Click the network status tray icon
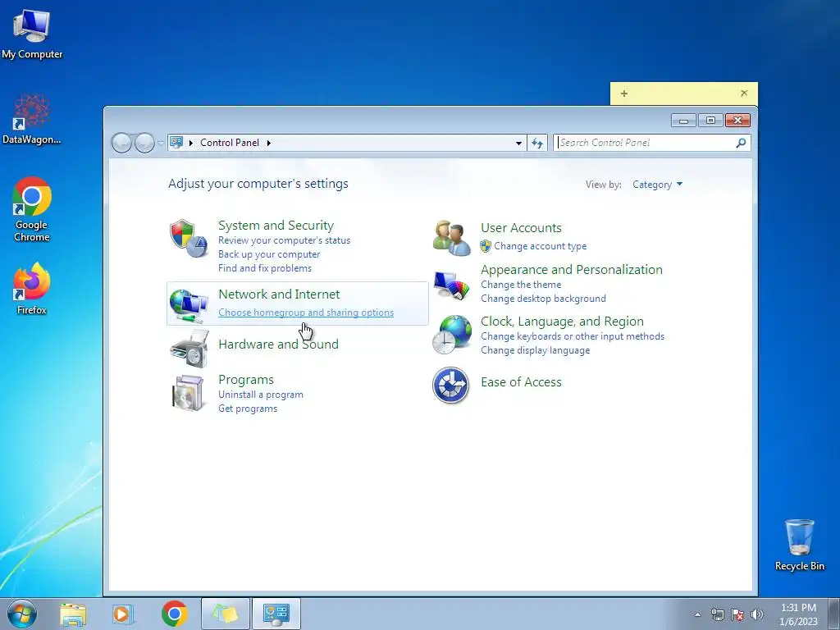 pos(717,614)
